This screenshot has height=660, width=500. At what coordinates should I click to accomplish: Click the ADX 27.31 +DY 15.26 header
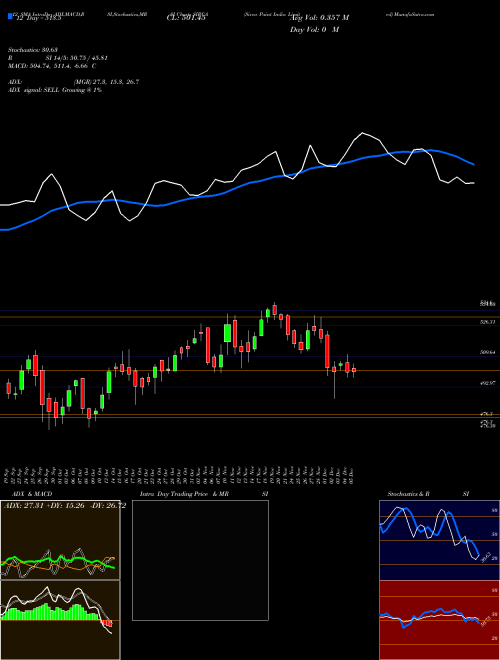(65, 505)
